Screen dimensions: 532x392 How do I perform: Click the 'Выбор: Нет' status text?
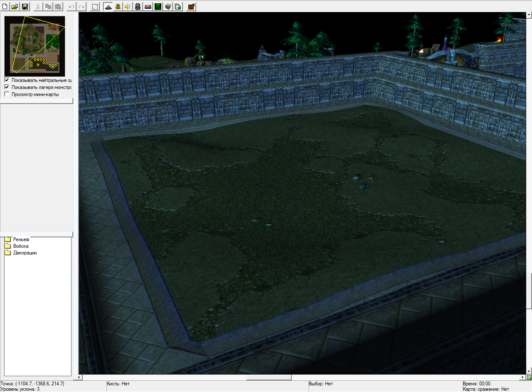pos(321,384)
